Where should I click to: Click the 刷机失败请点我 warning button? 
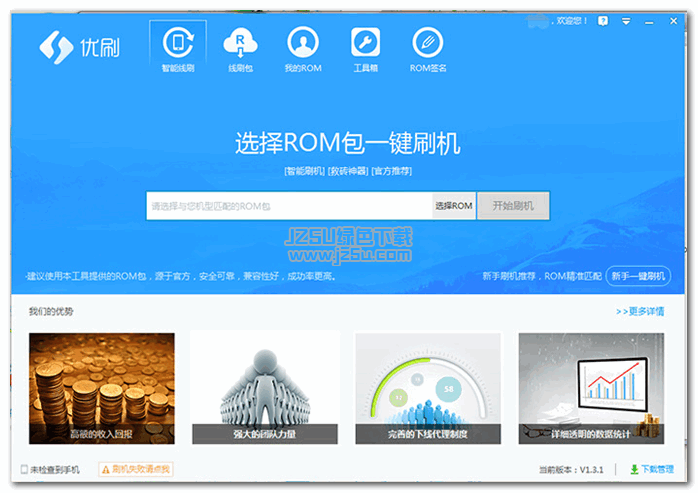pyautogui.click(x=136, y=469)
